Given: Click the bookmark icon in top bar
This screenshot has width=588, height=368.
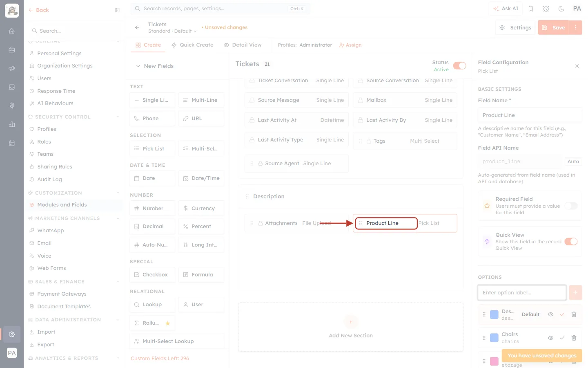Looking at the screenshot, I should [531, 9].
